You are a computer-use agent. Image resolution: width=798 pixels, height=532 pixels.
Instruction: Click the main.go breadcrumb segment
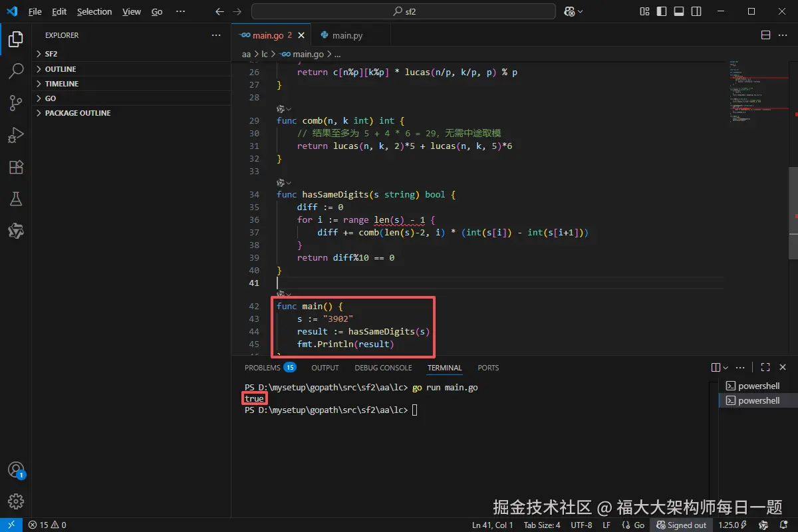point(302,55)
